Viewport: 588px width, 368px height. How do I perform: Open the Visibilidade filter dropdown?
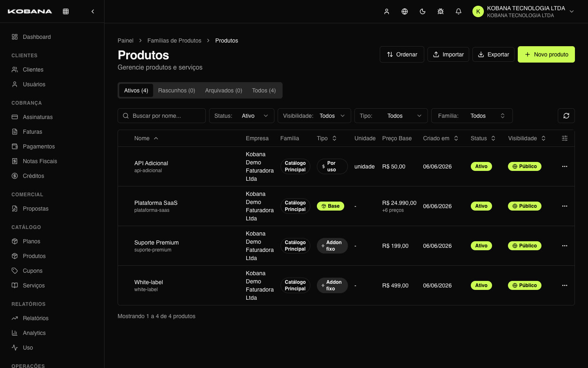314,116
